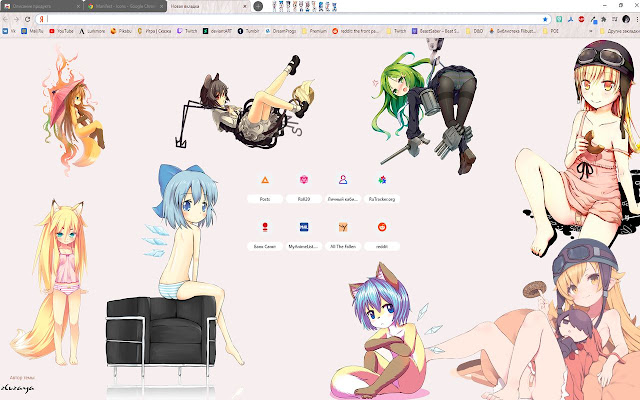This screenshot has width=640, height=400.
Task: Open the blue Adobe-style extension icon
Action: tap(571, 19)
